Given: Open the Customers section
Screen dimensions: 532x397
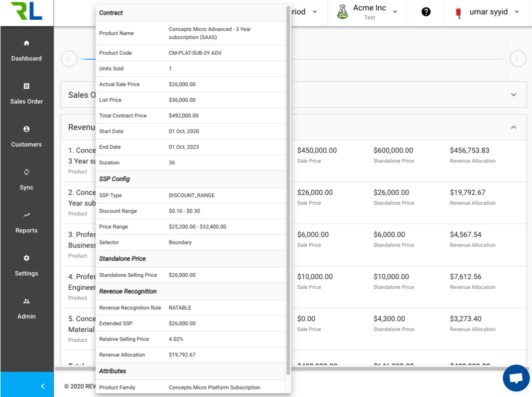Looking at the screenshot, I should 26,137.
